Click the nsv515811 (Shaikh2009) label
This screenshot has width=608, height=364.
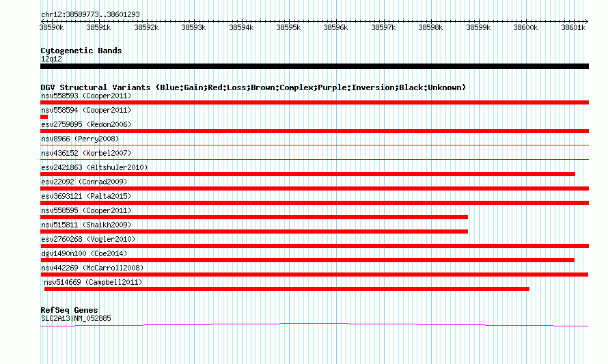coord(86,225)
